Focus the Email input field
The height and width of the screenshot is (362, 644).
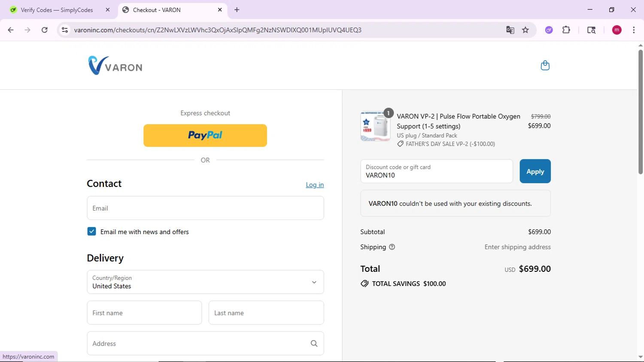205,208
